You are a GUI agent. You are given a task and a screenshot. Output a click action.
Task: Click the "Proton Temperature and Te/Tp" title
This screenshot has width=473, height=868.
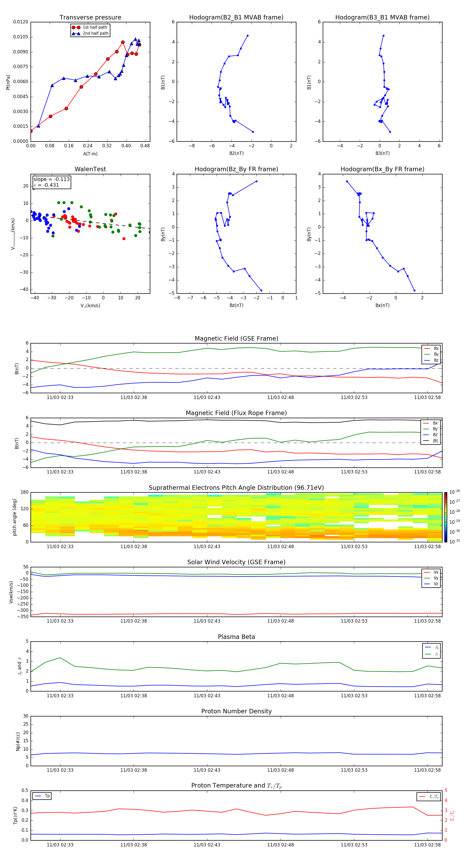[x=236, y=786]
